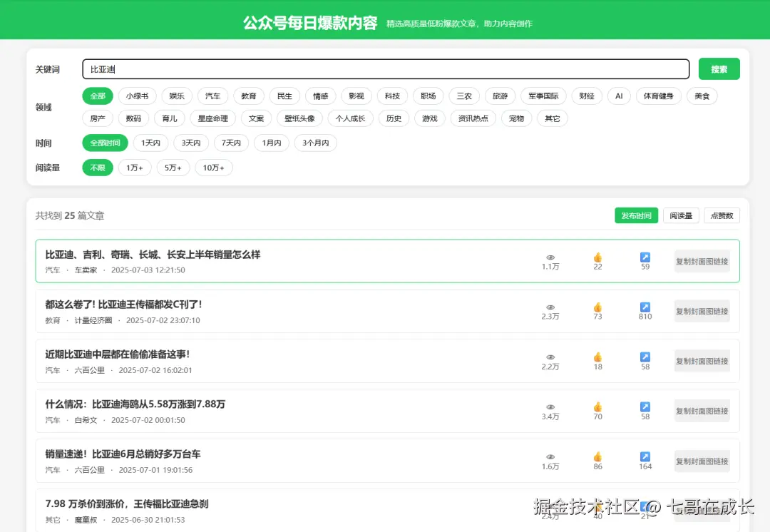The width and height of the screenshot is (770, 532).
Task: Sort results by 阅读量
Action: coord(680,215)
